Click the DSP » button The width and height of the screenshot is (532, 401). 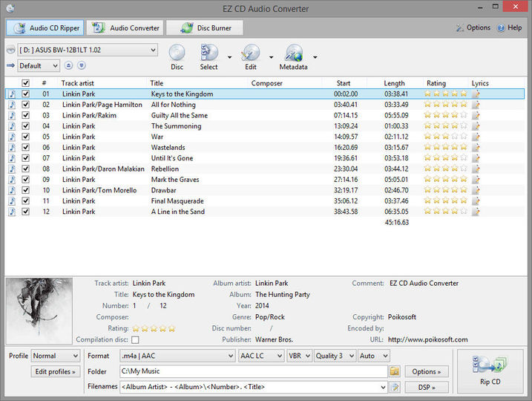click(427, 387)
